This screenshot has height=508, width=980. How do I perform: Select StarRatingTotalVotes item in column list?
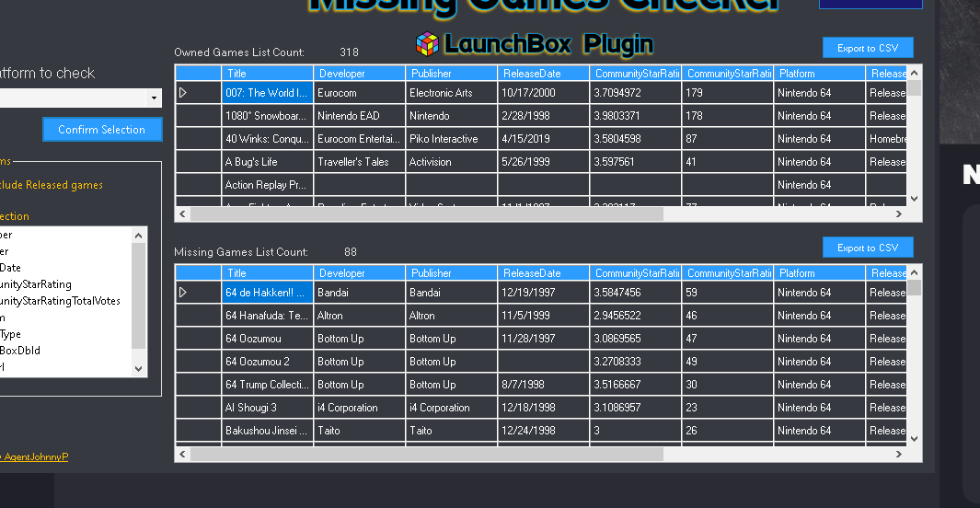tap(60, 301)
